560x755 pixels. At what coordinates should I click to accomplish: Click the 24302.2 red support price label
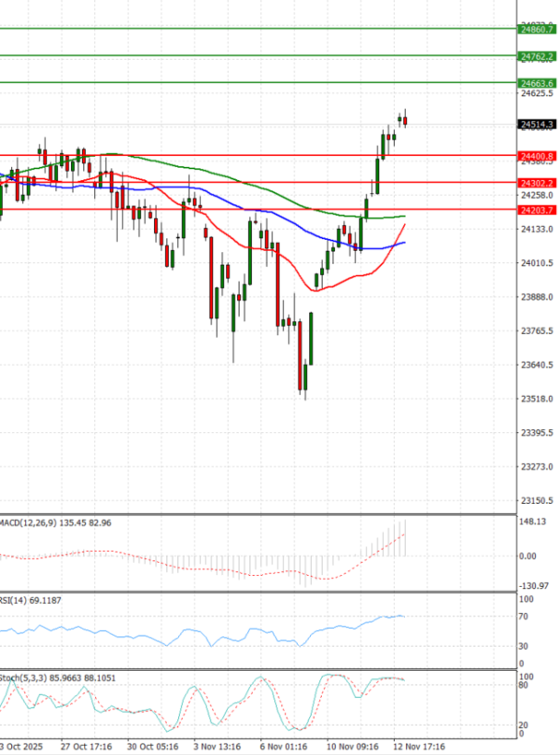538,183
